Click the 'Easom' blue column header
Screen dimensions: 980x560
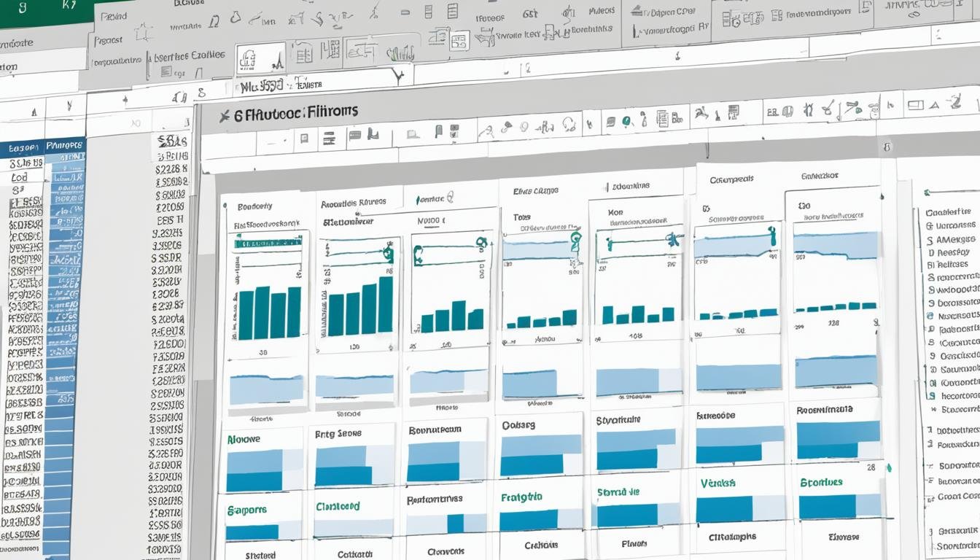[23, 149]
